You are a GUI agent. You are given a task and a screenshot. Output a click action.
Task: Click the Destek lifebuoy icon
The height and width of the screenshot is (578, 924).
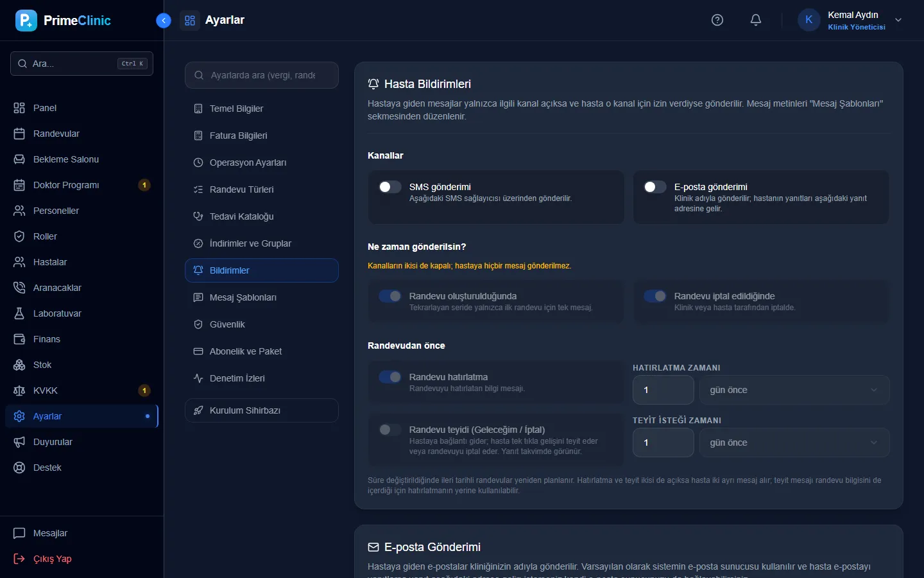(x=19, y=468)
